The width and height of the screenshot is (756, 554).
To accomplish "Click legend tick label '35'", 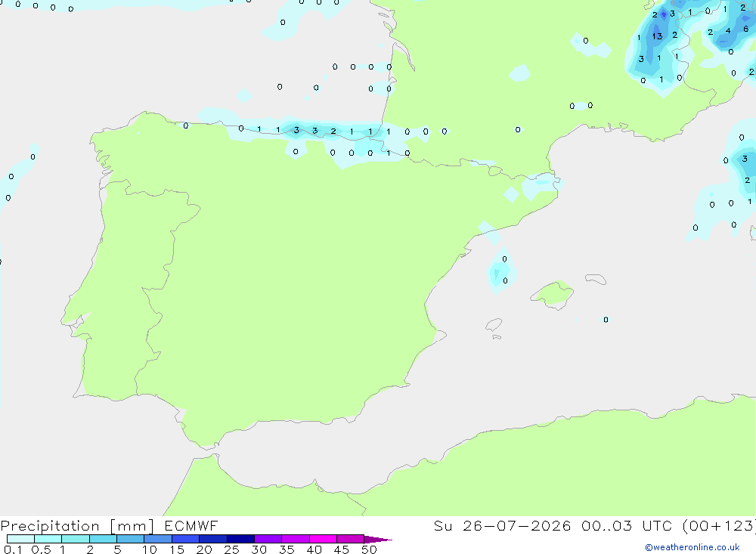I will point(287,549).
